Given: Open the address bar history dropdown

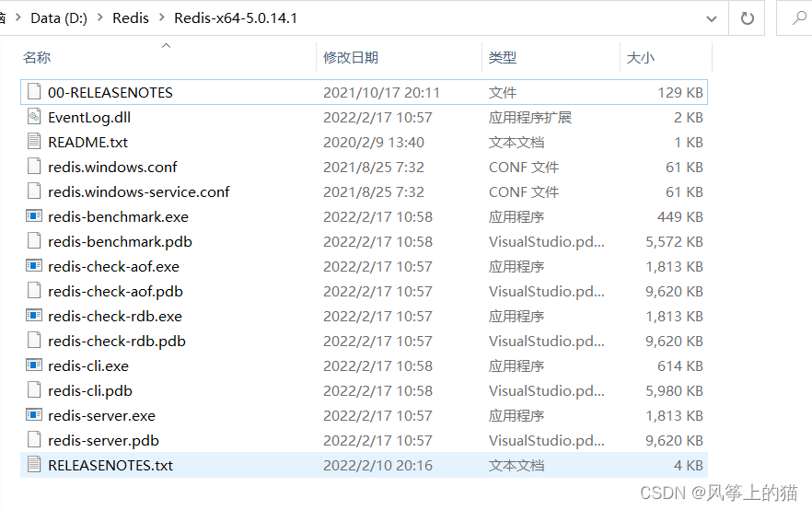Looking at the screenshot, I should [x=712, y=19].
